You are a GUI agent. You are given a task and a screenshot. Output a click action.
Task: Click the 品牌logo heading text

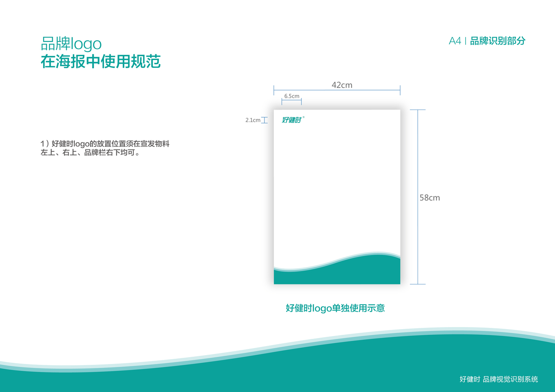point(71,44)
